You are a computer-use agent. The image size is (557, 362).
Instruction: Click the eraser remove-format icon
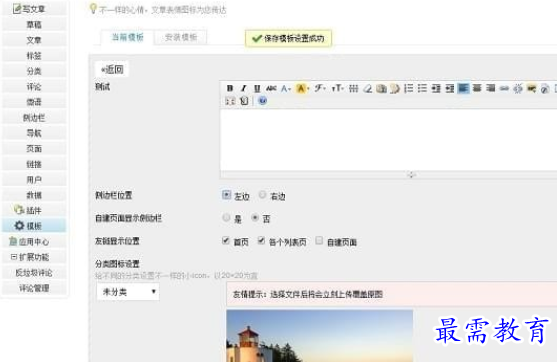368,88
